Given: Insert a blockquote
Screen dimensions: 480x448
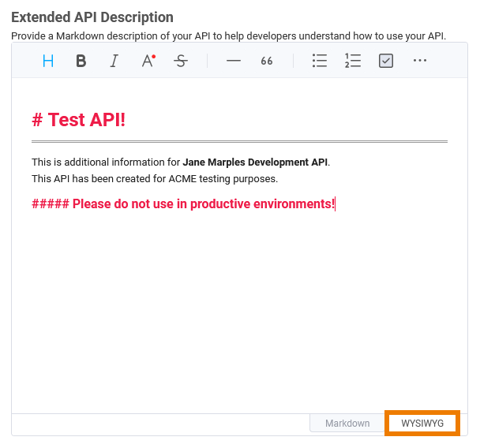Looking at the screenshot, I should click(x=267, y=61).
